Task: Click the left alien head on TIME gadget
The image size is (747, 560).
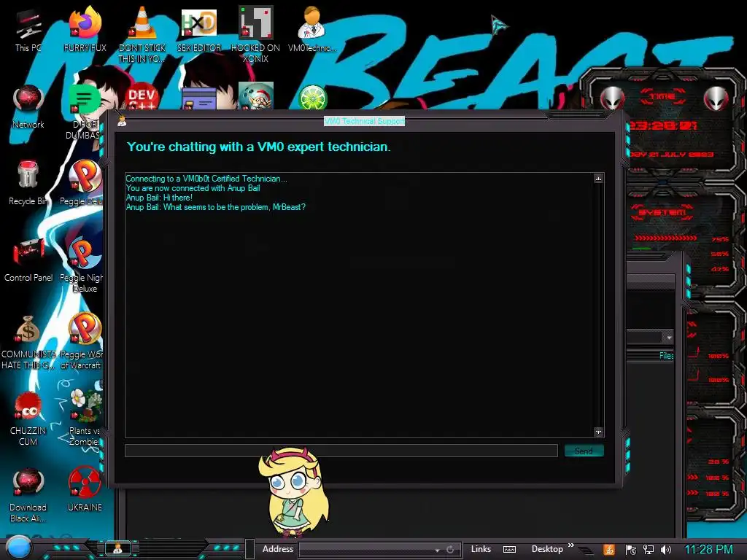Action: point(613,98)
